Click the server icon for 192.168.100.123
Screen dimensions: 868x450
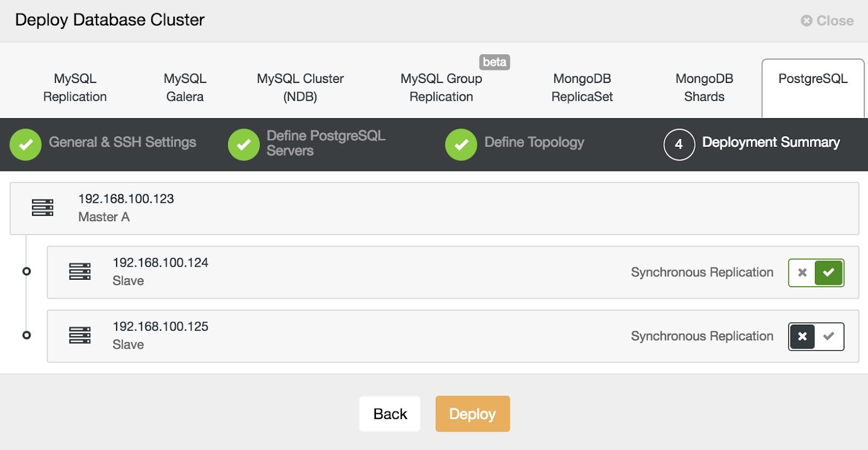click(42, 208)
